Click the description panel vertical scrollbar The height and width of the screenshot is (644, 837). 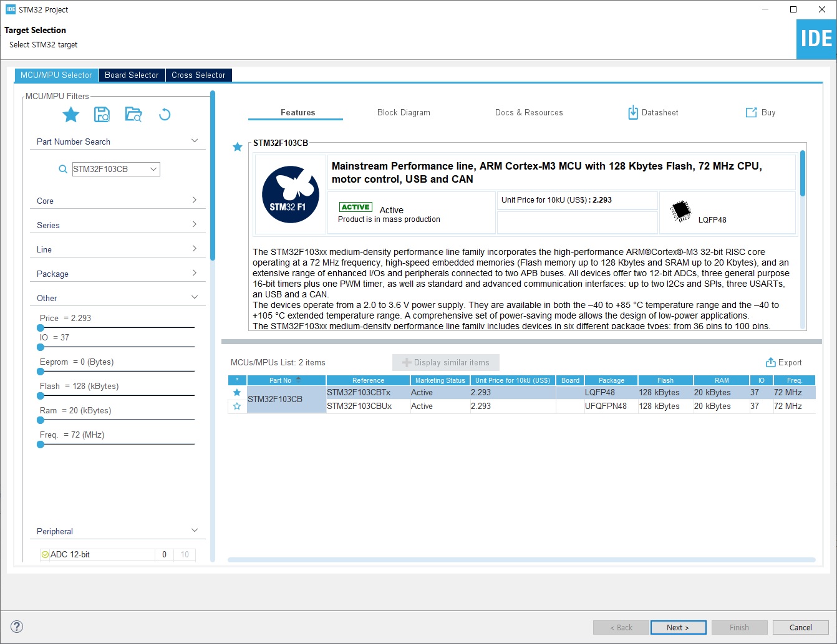[x=803, y=173]
